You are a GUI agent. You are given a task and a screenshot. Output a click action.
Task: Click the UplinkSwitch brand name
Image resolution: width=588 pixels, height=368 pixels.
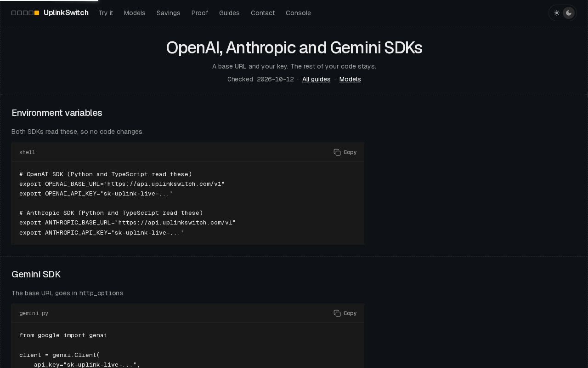point(66,13)
